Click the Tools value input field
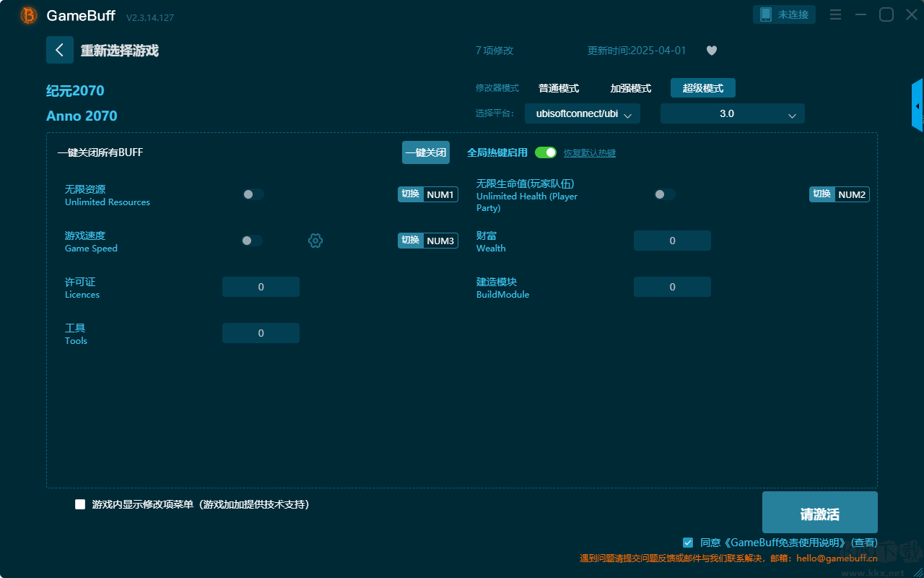924x578 pixels. (261, 333)
